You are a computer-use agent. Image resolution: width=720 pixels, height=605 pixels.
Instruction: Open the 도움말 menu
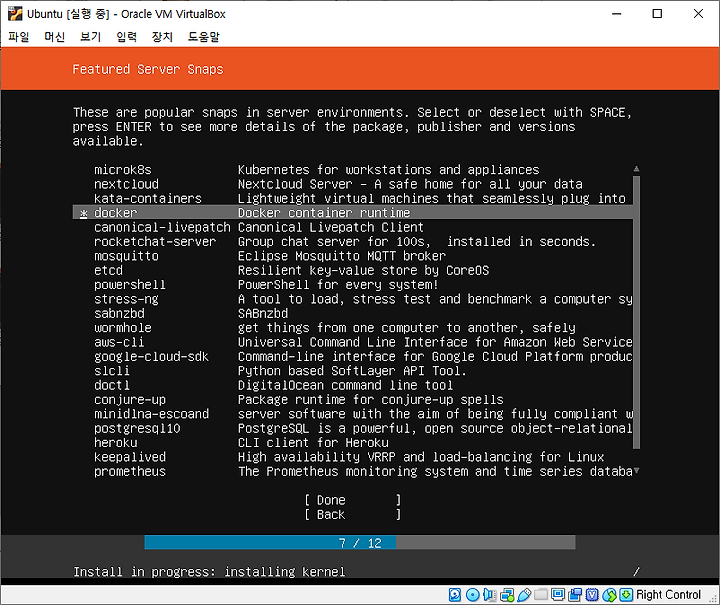tap(203, 36)
